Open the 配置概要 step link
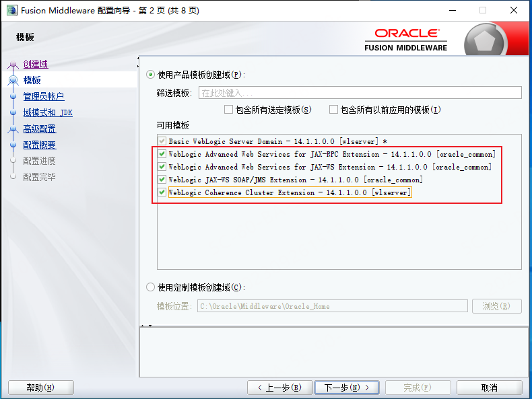Screen dimensions: 532x399 pos(40,145)
